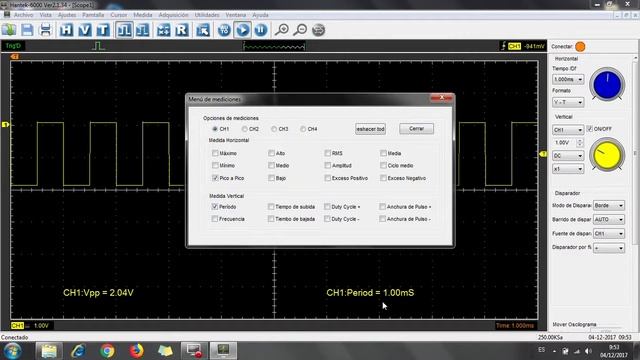Click the zoom in magnifier icon
Image resolution: width=640 pixels, height=360 pixels.
point(282,30)
